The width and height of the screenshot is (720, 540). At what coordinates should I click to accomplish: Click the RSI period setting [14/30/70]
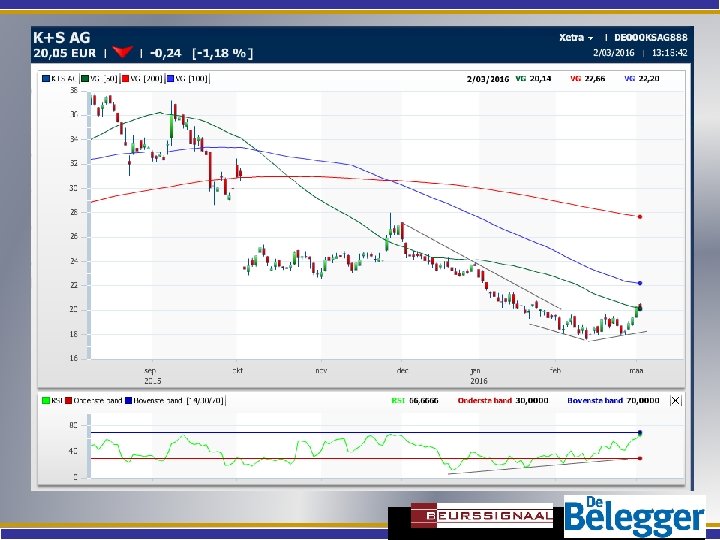coord(205,400)
